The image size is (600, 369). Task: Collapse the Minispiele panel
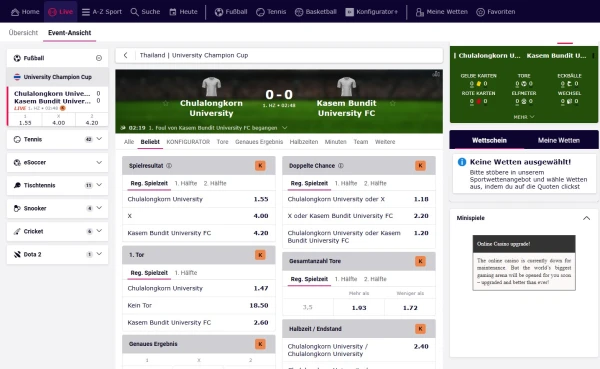[586, 218]
